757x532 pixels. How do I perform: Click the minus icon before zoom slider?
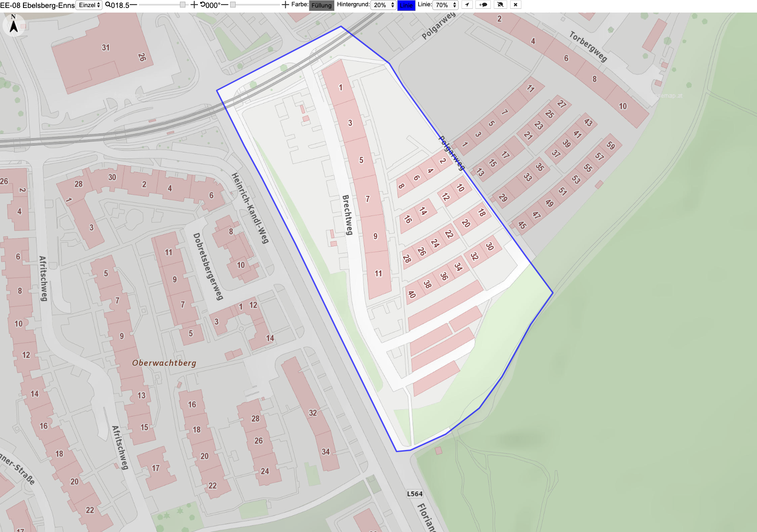point(133,5)
